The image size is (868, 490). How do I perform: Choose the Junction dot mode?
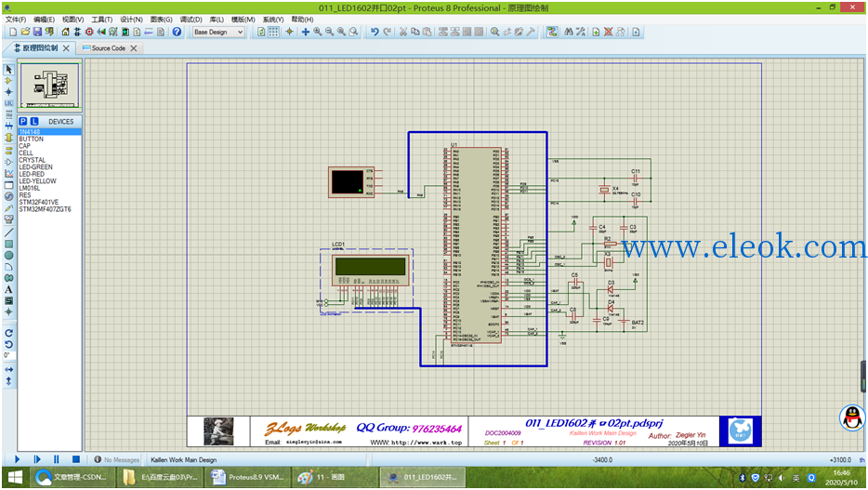pyautogui.click(x=8, y=92)
